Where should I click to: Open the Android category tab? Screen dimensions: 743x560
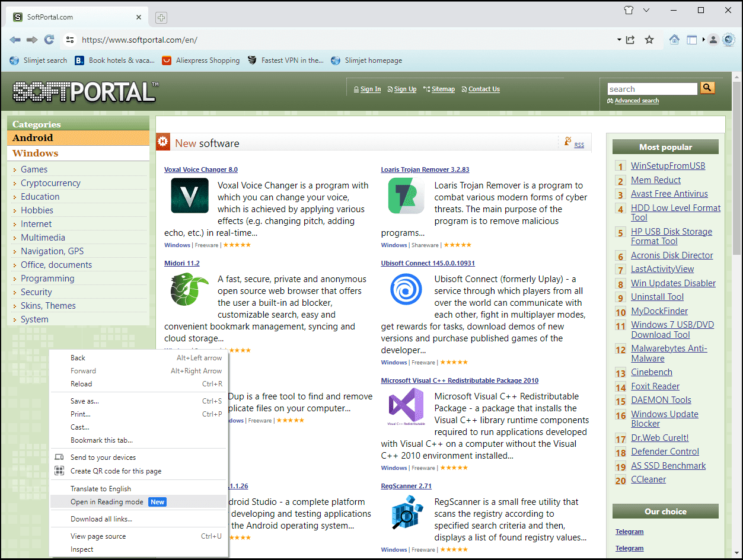(78, 137)
